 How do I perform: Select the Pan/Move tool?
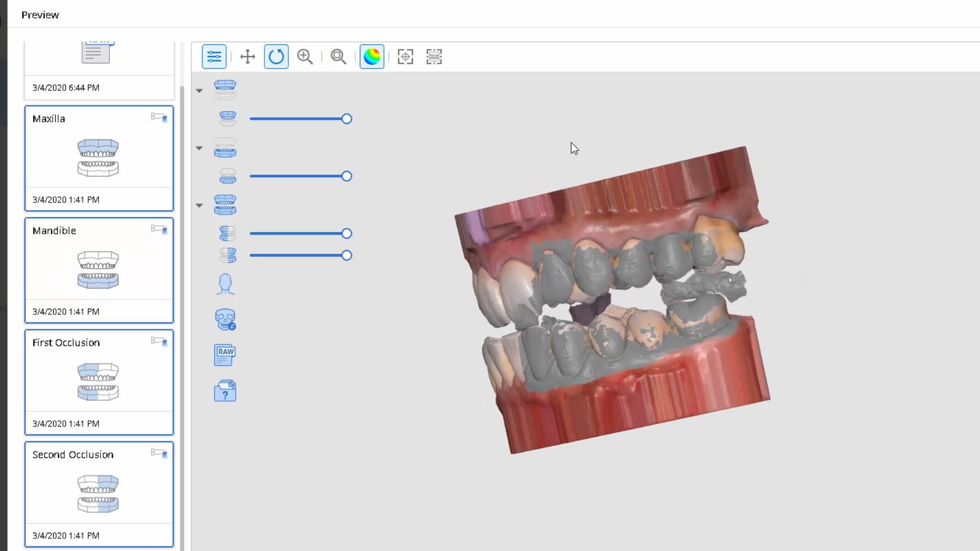tap(248, 57)
